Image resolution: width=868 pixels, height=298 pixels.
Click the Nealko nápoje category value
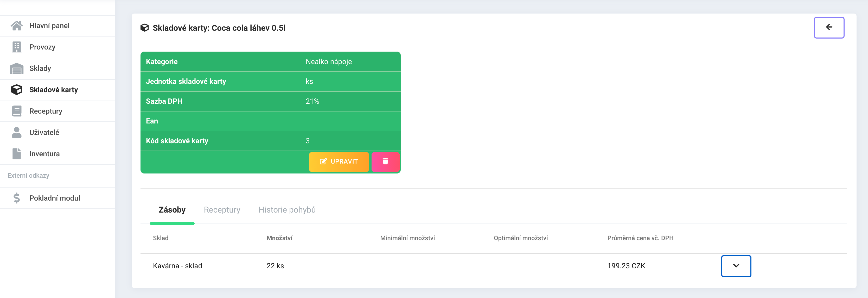(x=329, y=62)
